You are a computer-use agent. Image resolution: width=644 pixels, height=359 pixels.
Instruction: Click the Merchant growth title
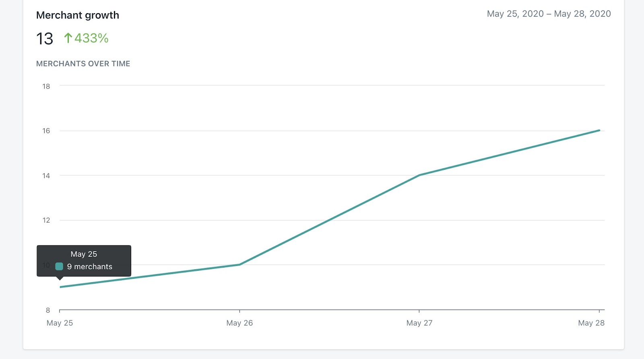click(78, 15)
